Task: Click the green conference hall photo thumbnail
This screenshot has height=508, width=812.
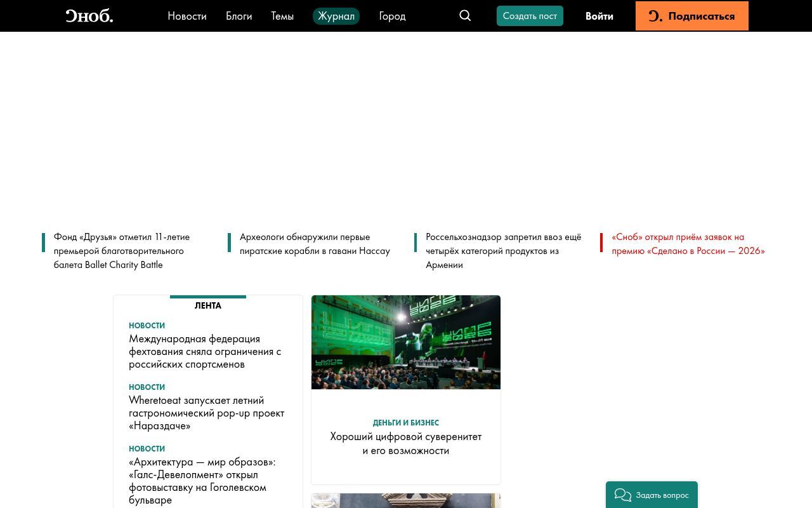Action: coord(406,342)
